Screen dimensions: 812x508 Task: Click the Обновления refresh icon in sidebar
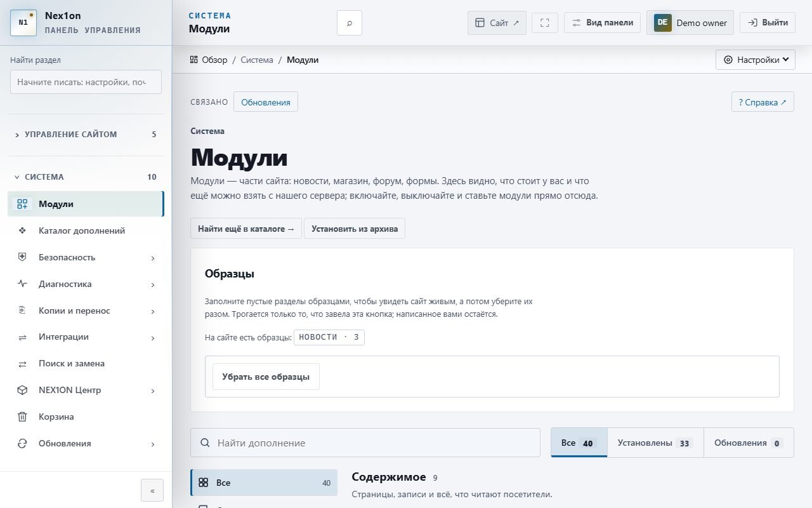[x=22, y=443]
